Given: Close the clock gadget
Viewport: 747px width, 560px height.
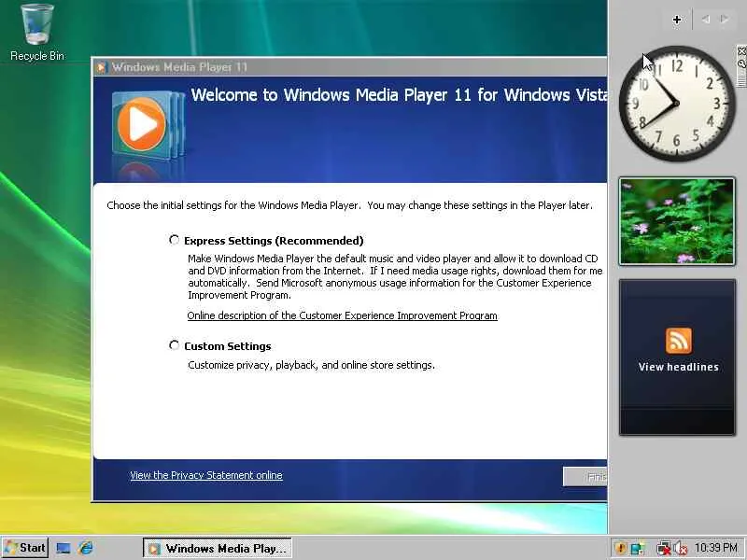Looking at the screenshot, I should (x=741, y=51).
